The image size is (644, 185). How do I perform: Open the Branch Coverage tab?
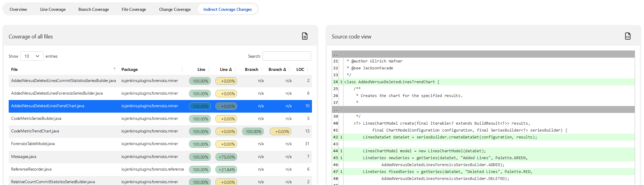(93, 9)
